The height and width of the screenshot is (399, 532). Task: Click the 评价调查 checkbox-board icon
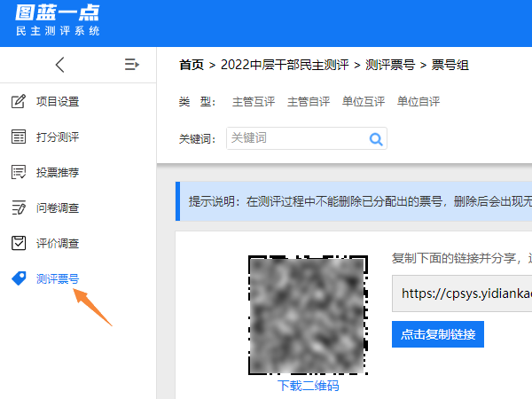19,243
